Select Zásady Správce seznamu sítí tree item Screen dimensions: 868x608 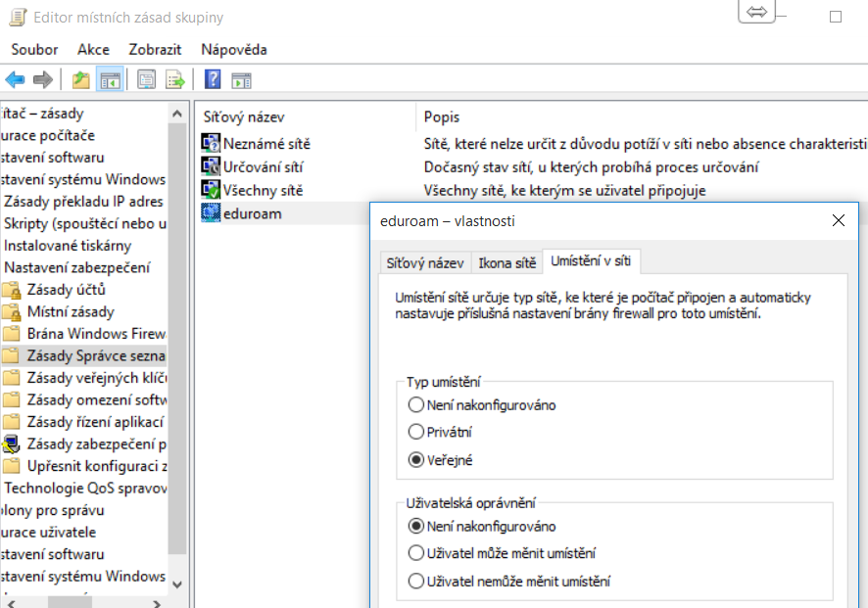coord(83,355)
